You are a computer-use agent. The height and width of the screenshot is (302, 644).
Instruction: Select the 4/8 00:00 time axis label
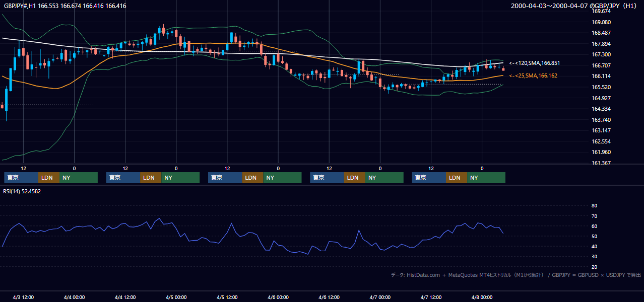pyautogui.click(x=482, y=297)
